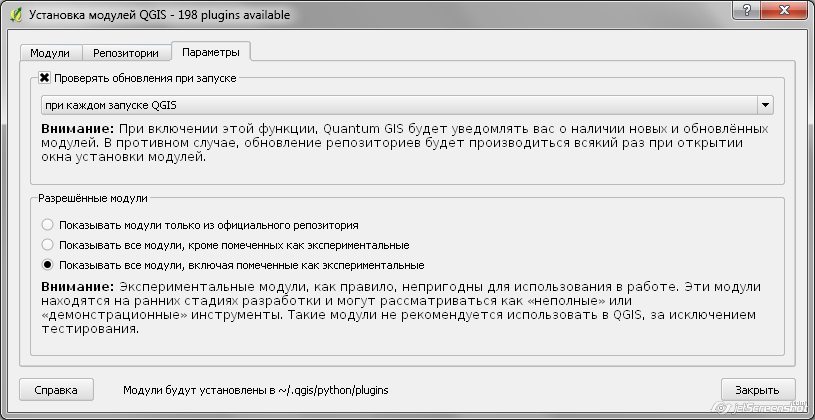Open the update check frequency dropdown
The image size is (815, 420).
click(x=407, y=105)
